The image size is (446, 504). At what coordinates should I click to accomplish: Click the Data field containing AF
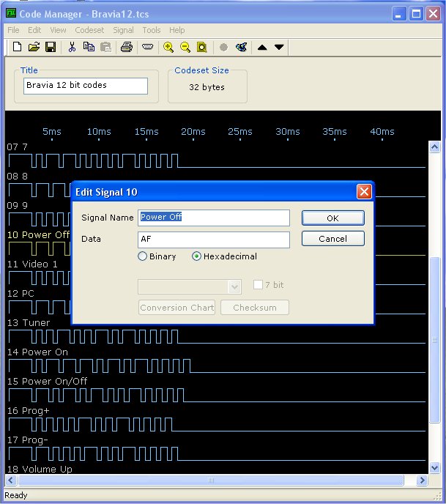coord(214,240)
